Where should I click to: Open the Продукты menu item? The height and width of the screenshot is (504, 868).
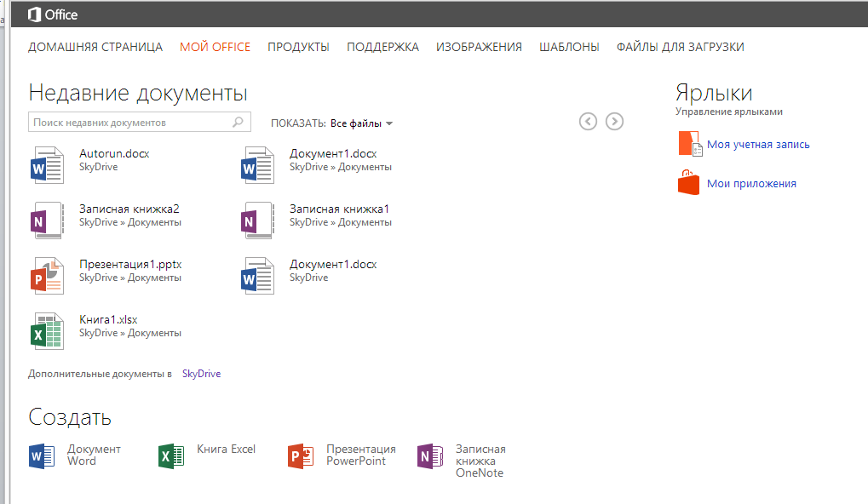[x=298, y=47]
